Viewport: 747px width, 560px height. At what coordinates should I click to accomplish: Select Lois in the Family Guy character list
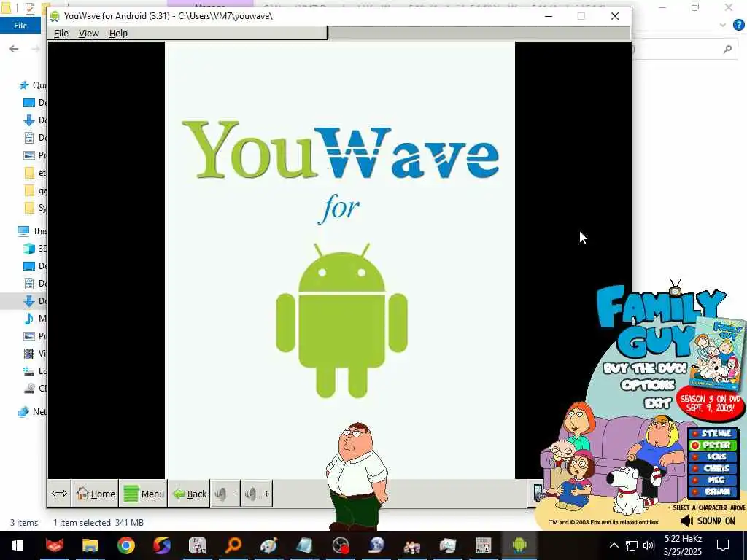(x=712, y=456)
